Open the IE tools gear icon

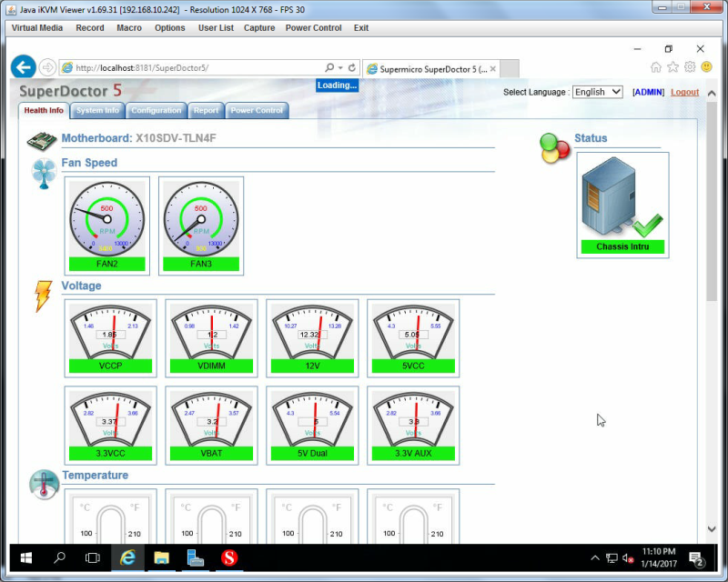point(690,67)
